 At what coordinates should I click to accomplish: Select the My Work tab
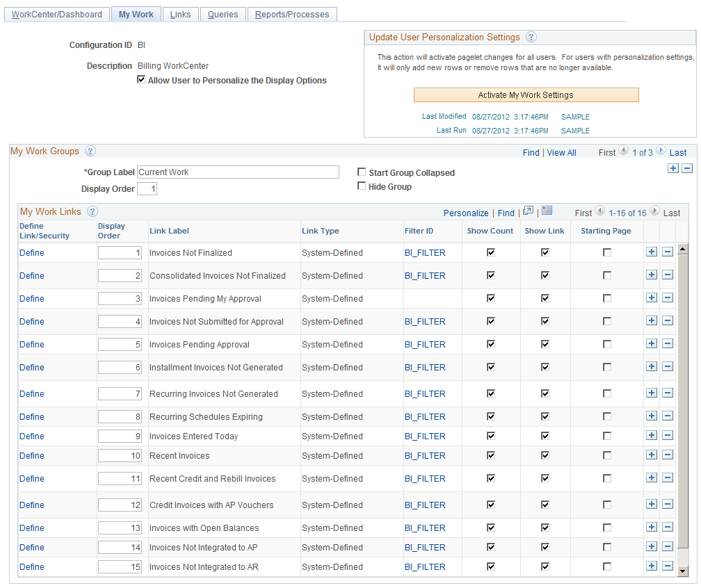click(x=136, y=15)
